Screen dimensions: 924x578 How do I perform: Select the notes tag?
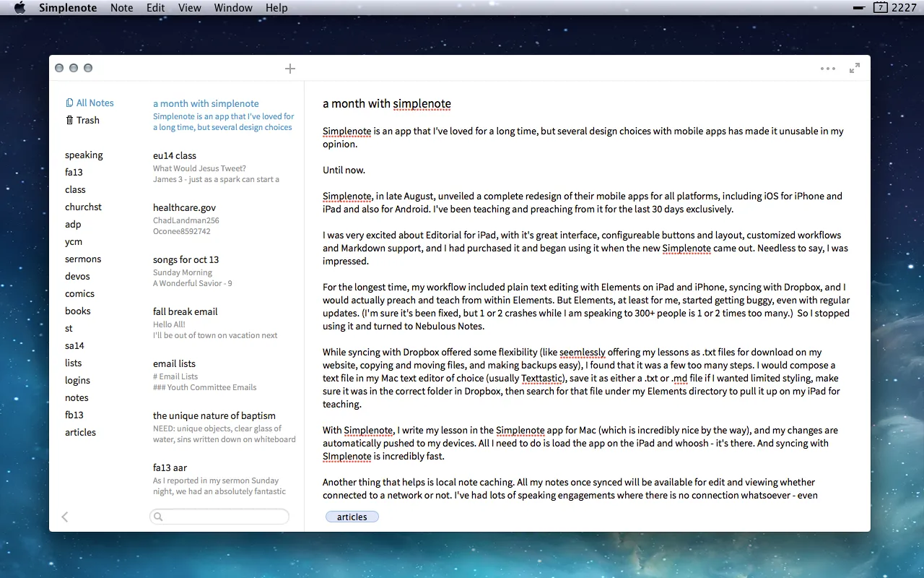(77, 397)
